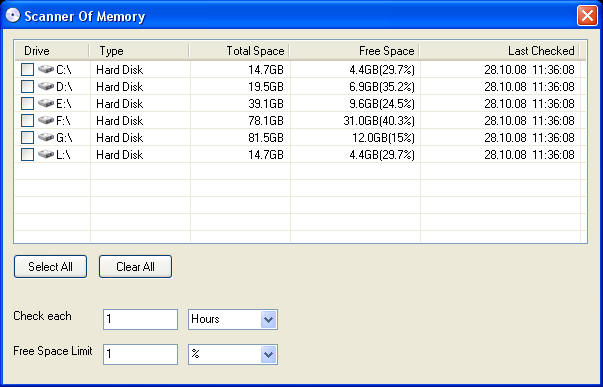Click the 6.9GB(35.2%) free space cell
The height and width of the screenshot is (387, 603).
[x=382, y=87]
